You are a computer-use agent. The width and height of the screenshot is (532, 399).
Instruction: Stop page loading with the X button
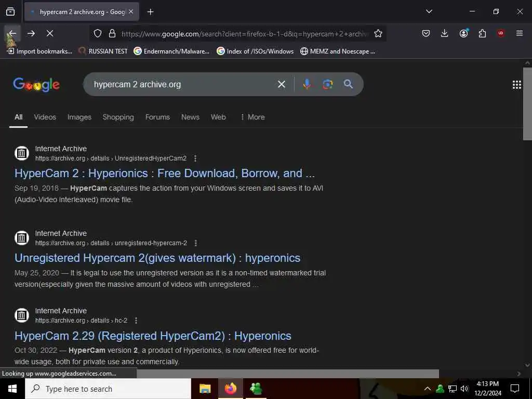pos(50,33)
